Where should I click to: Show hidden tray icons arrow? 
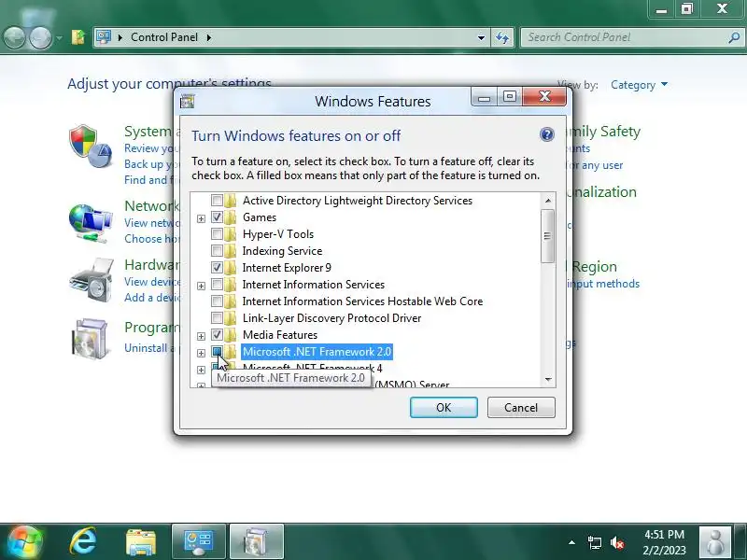click(x=571, y=542)
